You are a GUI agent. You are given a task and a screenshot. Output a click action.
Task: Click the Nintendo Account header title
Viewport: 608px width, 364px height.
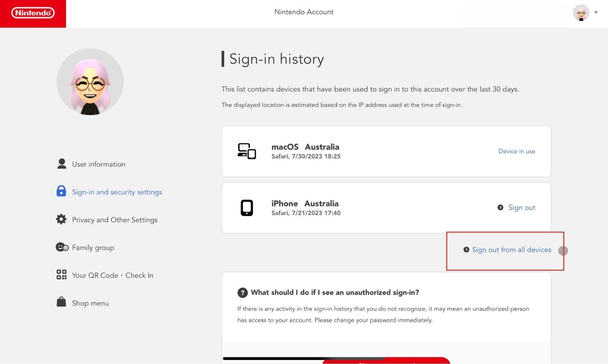[304, 12]
